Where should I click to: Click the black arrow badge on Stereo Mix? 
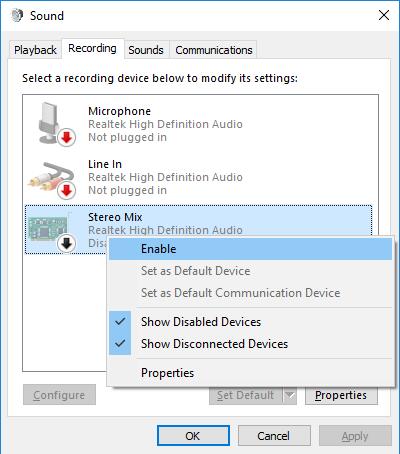point(67,244)
